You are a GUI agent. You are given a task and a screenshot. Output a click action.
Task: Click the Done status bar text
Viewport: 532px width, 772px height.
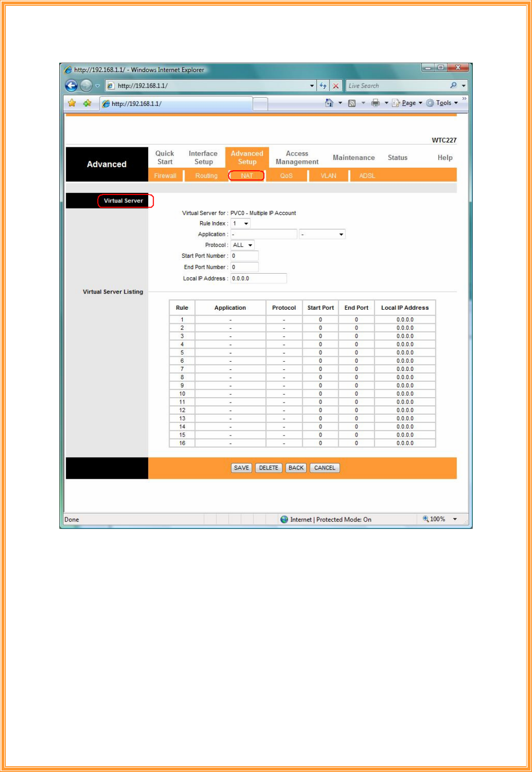[x=72, y=519]
